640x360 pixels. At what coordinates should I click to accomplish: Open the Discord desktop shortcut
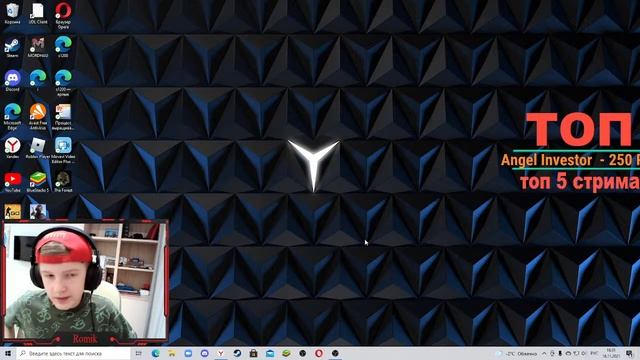point(12,81)
